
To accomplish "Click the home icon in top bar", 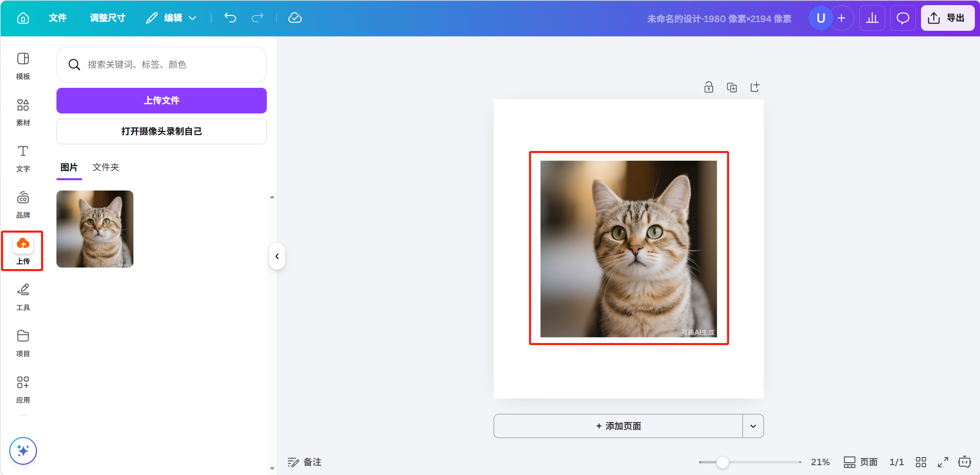I will click(23, 18).
